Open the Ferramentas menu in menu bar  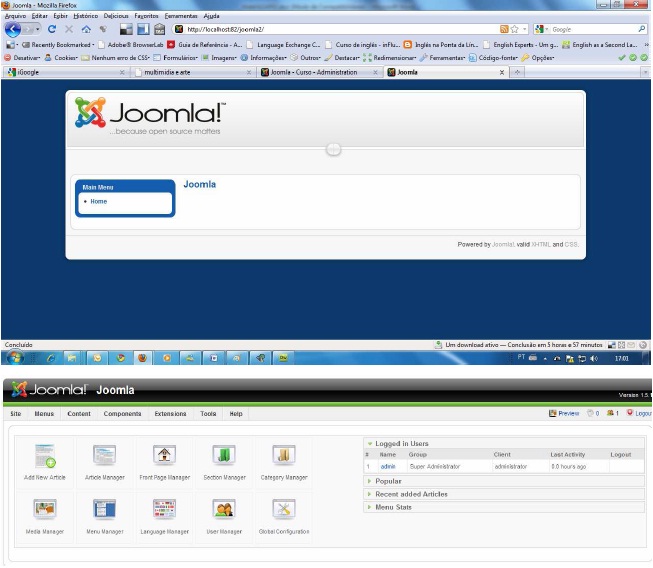click(181, 16)
